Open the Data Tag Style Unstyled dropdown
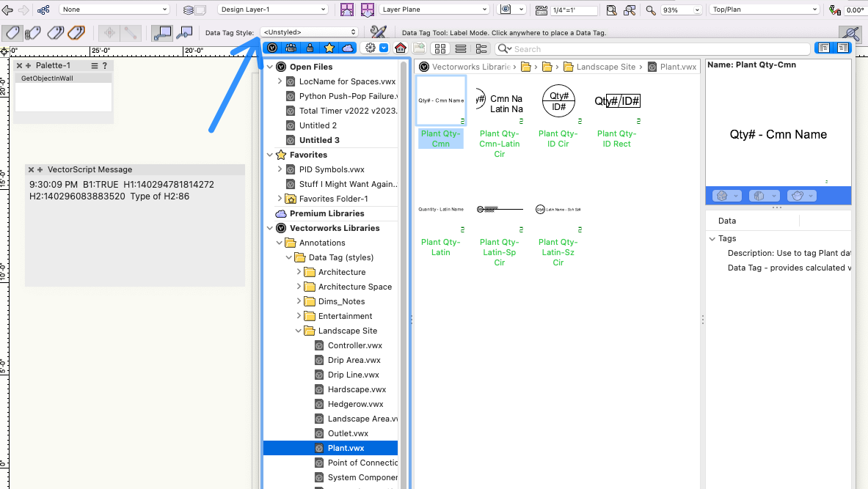This screenshot has width=868, height=489. click(x=309, y=32)
